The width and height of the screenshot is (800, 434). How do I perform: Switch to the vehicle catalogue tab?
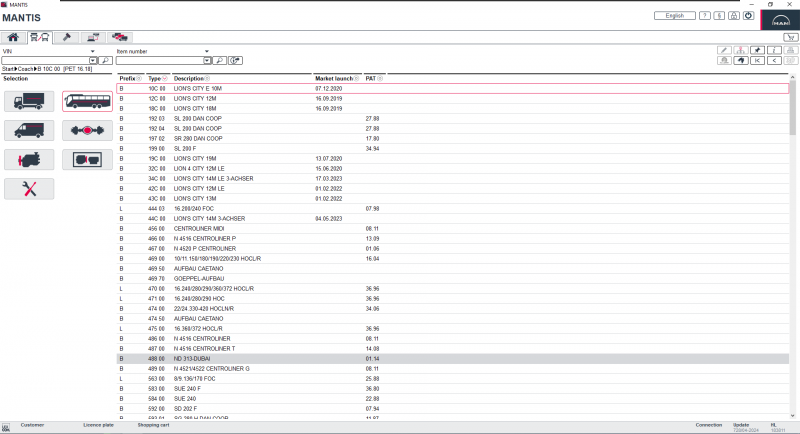pyautogui.click(x=39, y=37)
